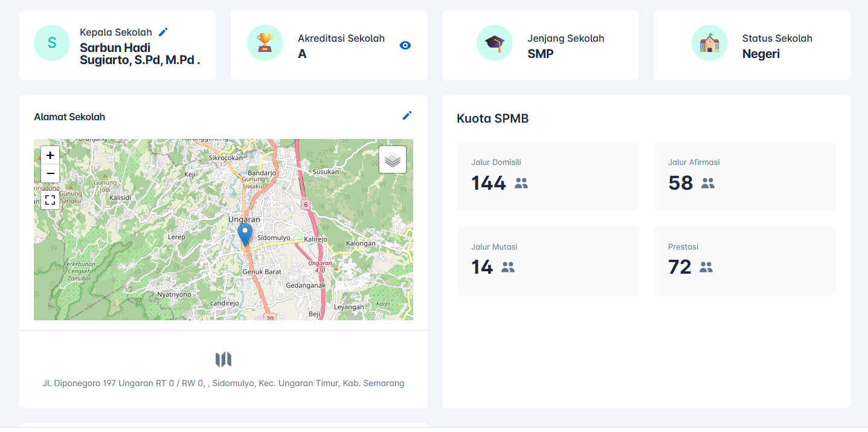Click people icon next to Jalur Domisili 144
The height and width of the screenshot is (432, 868).
pos(521,183)
